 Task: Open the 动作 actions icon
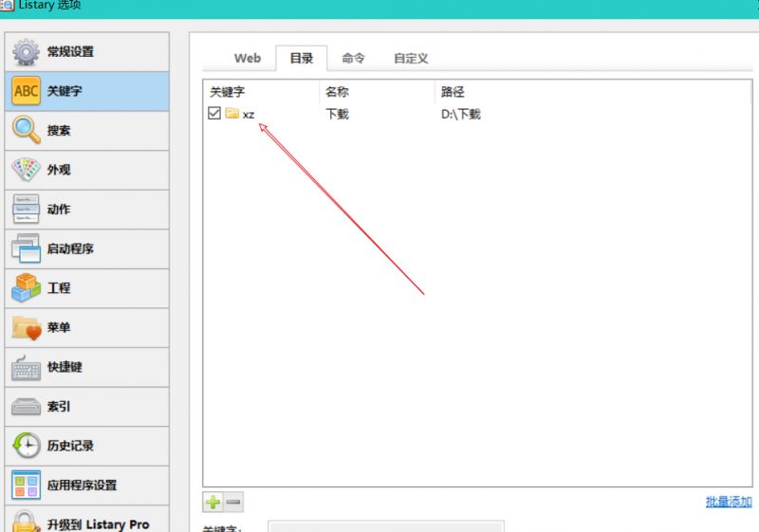point(27,210)
